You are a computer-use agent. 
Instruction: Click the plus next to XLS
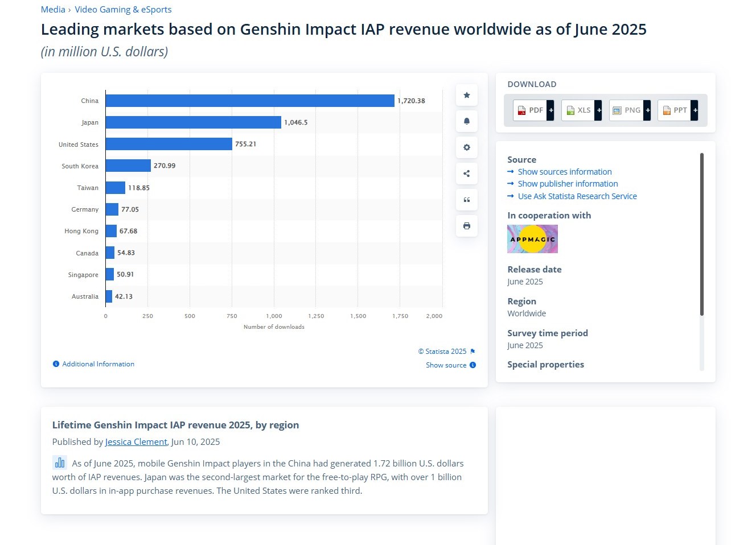[599, 110]
